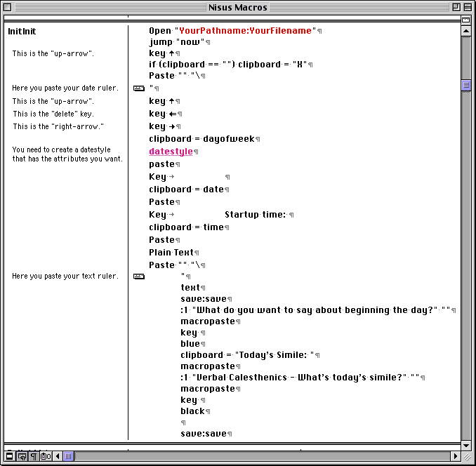
Task: Click the window zoom box in the title bar
Action: pos(455,7)
